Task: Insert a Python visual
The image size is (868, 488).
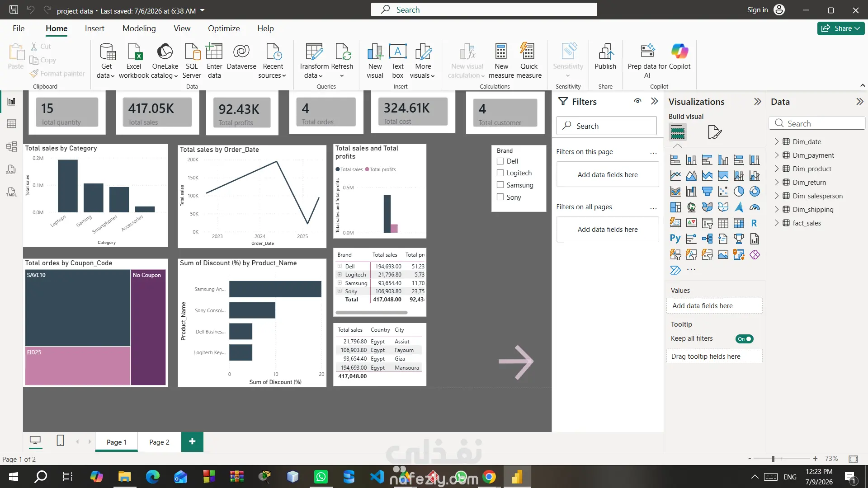Action: coord(675,239)
